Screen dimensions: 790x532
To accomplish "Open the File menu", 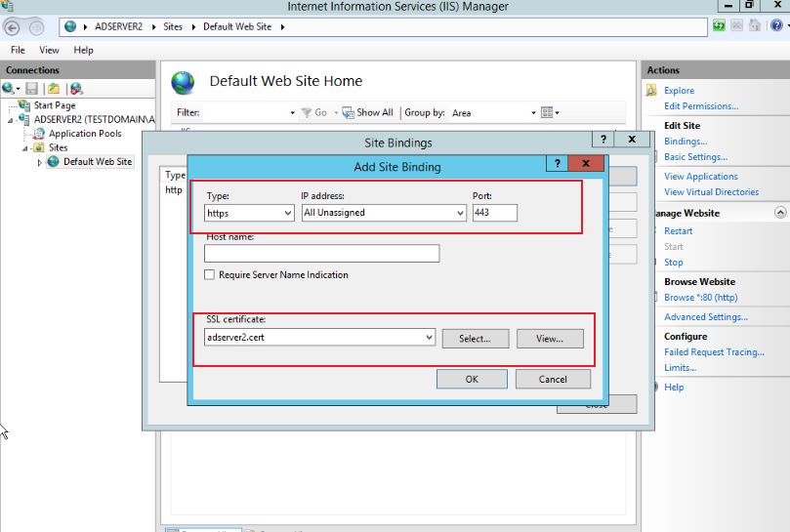I will [x=18, y=51].
